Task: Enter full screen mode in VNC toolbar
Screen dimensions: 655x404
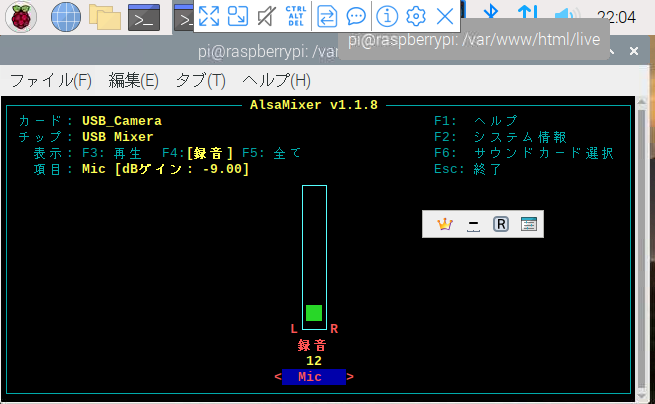Action: click(x=209, y=16)
